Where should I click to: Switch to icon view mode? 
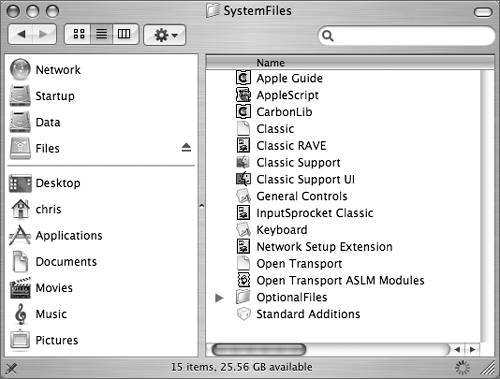(x=78, y=34)
